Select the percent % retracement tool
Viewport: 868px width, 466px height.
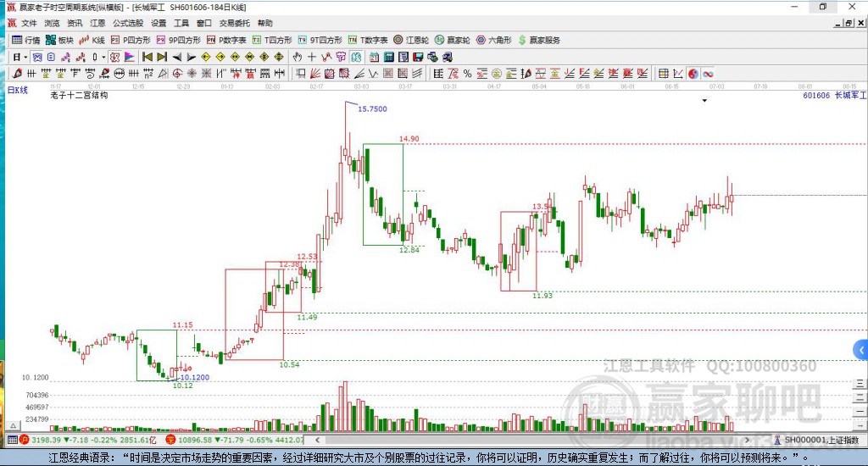tap(467, 74)
